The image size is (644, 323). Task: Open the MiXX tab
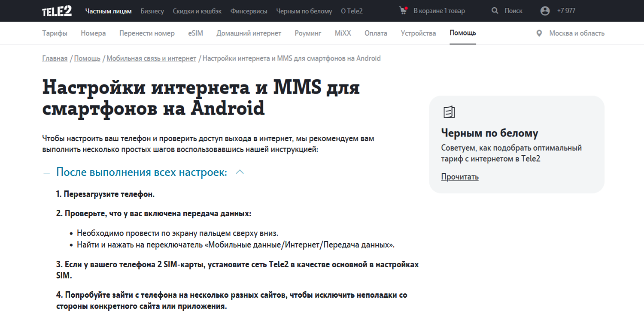pos(343,33)
